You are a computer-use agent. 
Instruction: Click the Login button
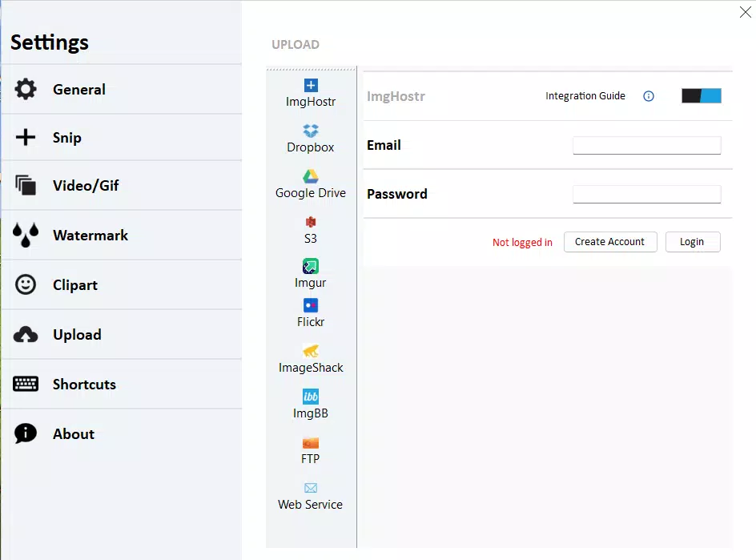point(693,242)
